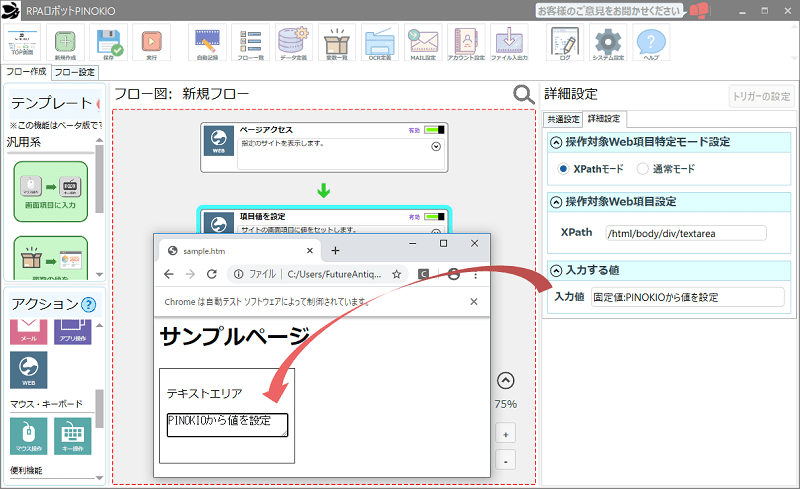800x489 pixels.
Task: Open the ファイル入出力 download icon
Action: click(x=509, y=43)
